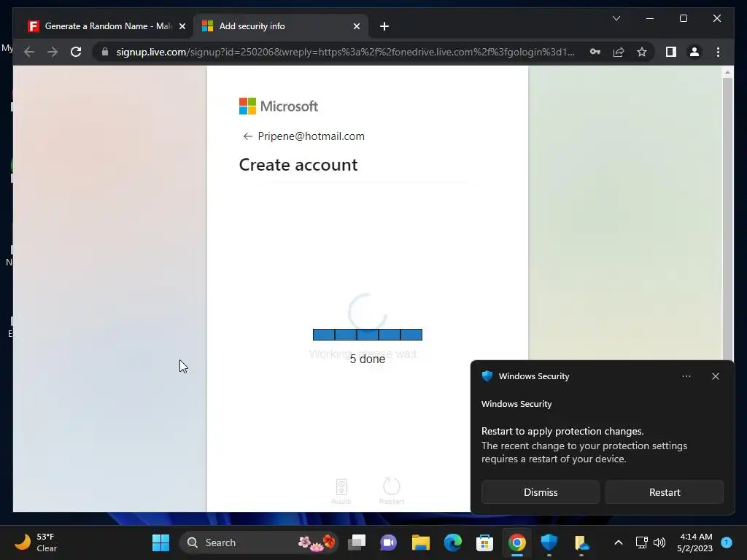The height and width of the screenshot is (560, 747).
Task: Open the weather widget showing 53°F Clear
Action: 36,542
